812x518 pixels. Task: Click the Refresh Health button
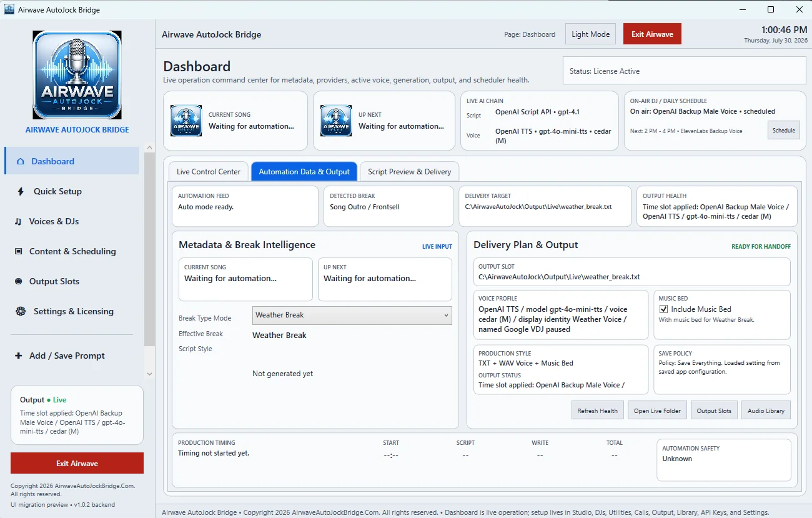point(598,411)
